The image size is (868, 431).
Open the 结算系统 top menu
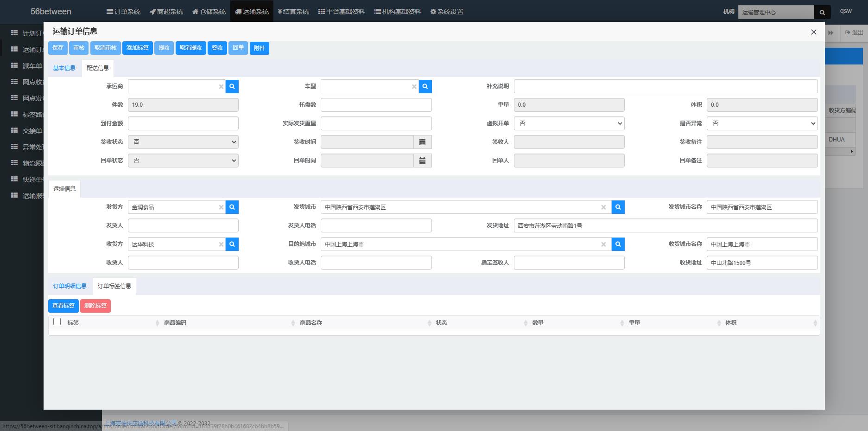tap(293, 12)
